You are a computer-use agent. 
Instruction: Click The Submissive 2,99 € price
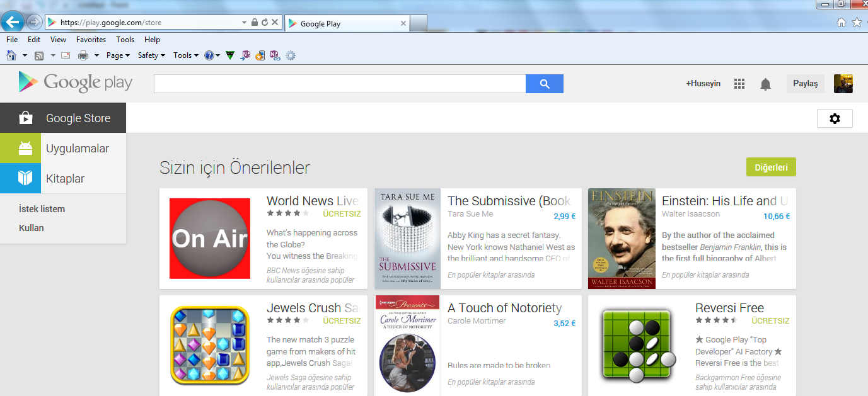tap(564, 217)
